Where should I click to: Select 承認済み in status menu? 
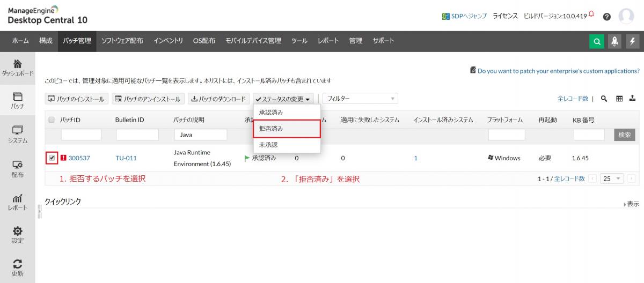287,113
